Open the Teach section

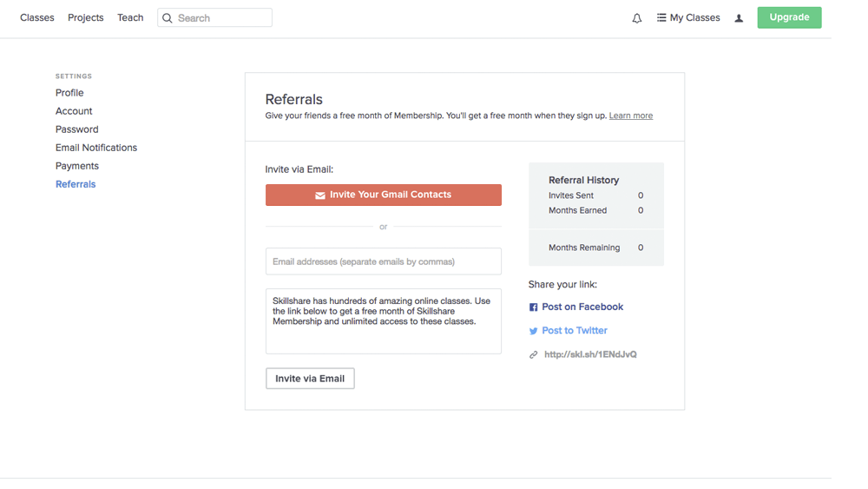click(130, 18)
